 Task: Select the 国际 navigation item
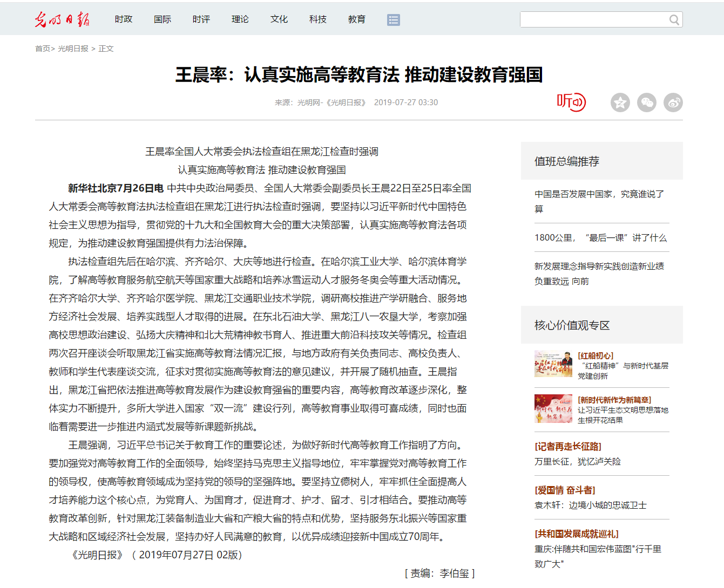point(163,19)
